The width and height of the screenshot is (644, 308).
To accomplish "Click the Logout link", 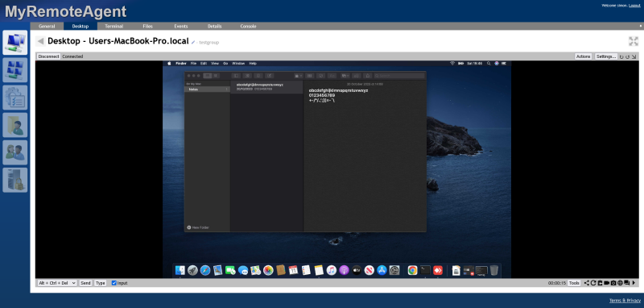I will (634, 6).
